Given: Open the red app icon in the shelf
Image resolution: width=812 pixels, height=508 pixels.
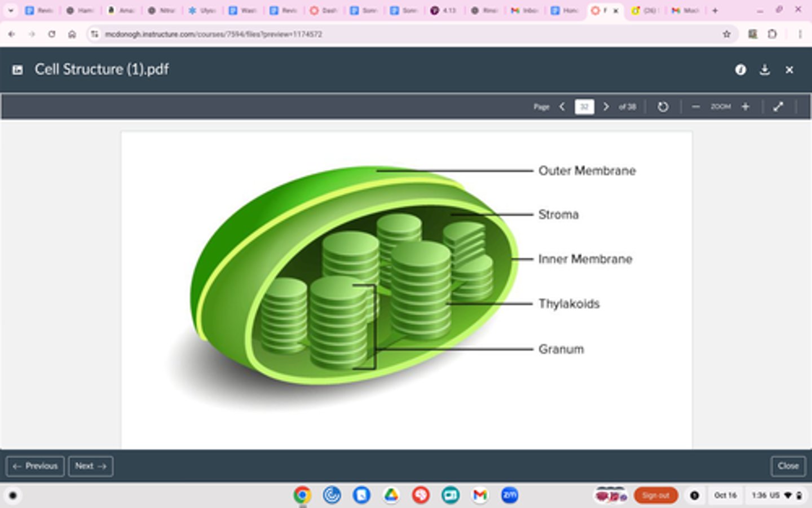Looking at the screenshot, I should click(x=421, y=496).
